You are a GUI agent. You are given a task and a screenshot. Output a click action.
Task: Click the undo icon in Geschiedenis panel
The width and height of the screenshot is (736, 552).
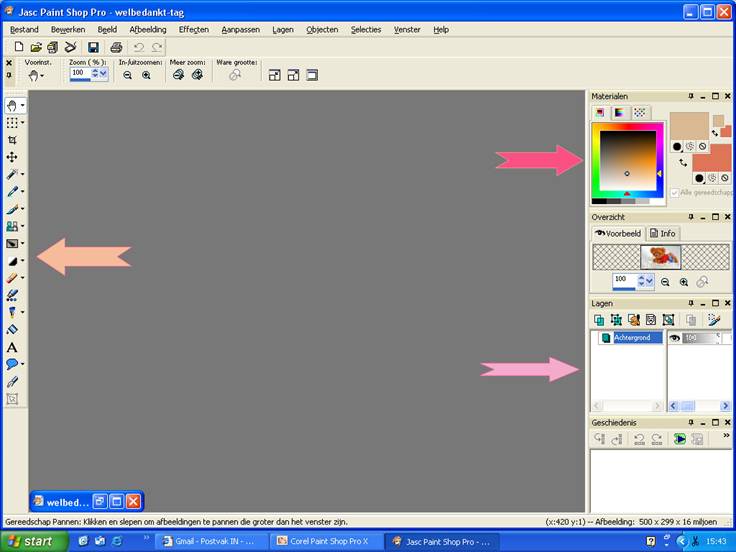point(639,439)
